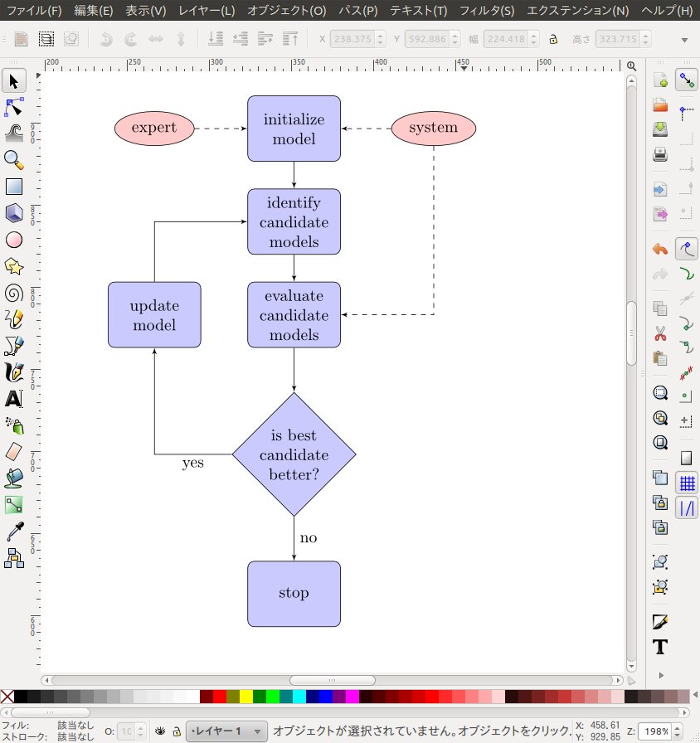Image resolution: width=700 pixels, height=743 pixels.
Task: Activate the Zoom magnifier tool
Action: click(14, 160)
